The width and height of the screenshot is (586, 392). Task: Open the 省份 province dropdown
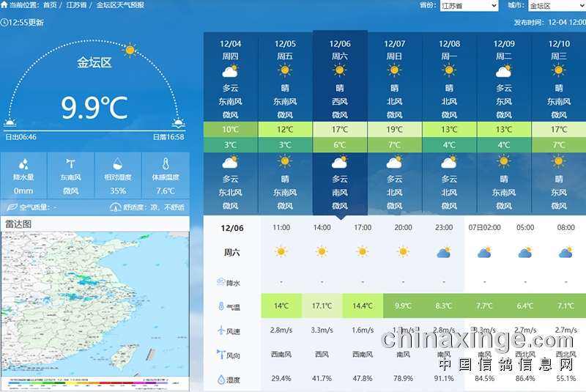pyautogui.click(x=469, y=6)
